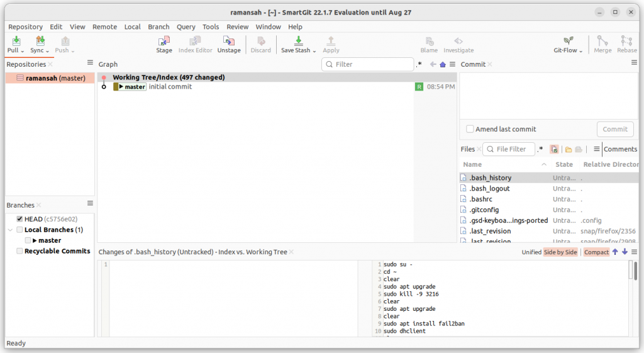Switch diff to Side by Side view

click(560, 252)
